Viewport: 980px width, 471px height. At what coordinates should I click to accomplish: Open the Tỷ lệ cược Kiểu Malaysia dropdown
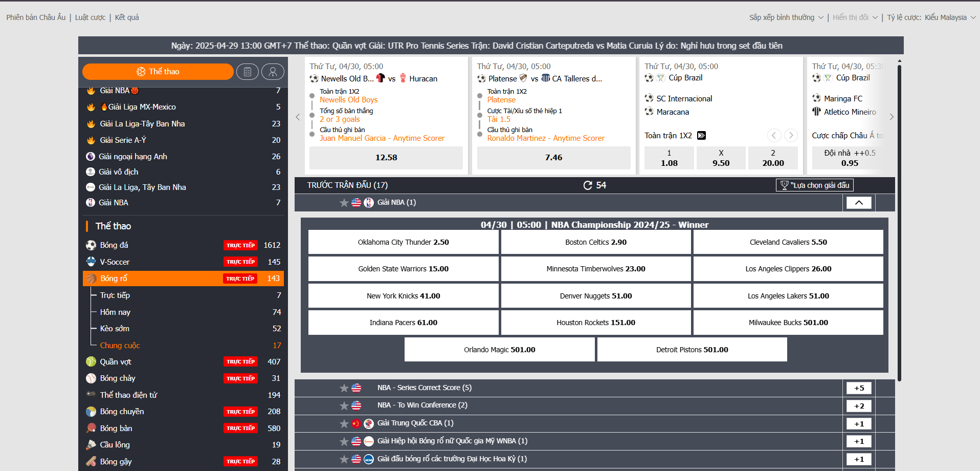click(931, 17)
